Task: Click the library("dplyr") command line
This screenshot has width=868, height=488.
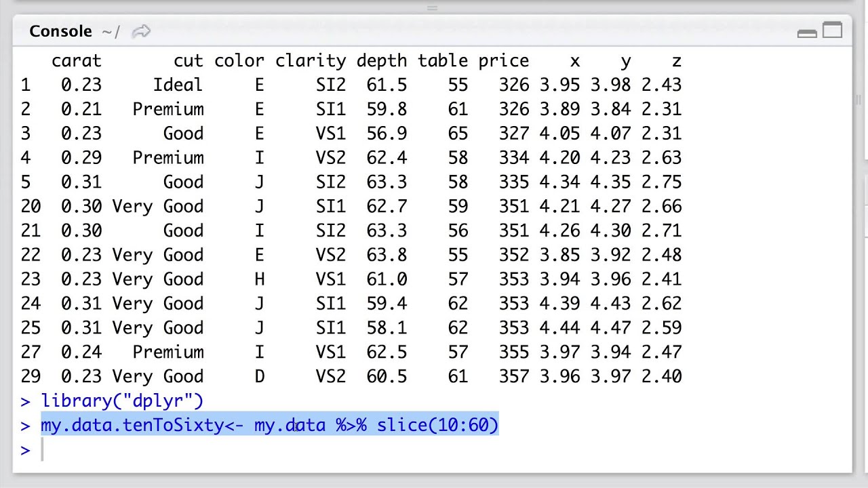Action: (x=122, y=401)
